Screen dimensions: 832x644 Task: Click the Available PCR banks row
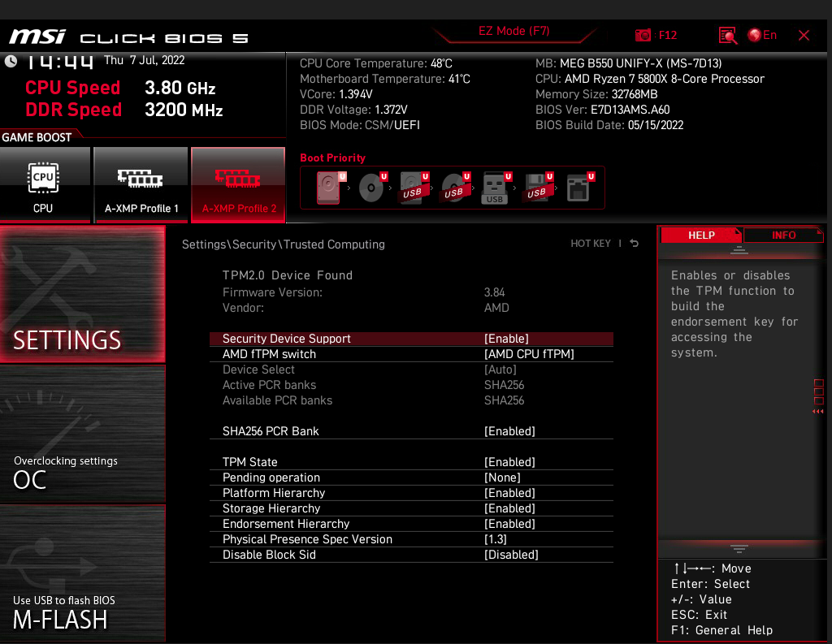pos(411,400)
